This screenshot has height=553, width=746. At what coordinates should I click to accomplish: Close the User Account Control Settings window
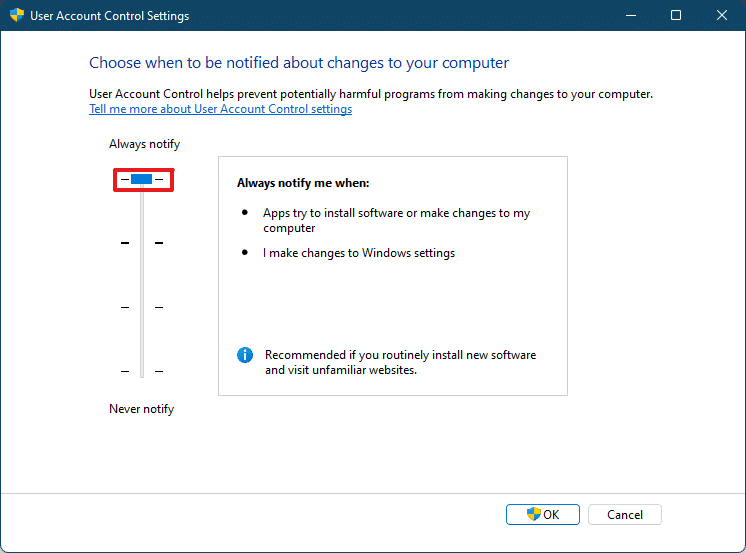[722, 15]
